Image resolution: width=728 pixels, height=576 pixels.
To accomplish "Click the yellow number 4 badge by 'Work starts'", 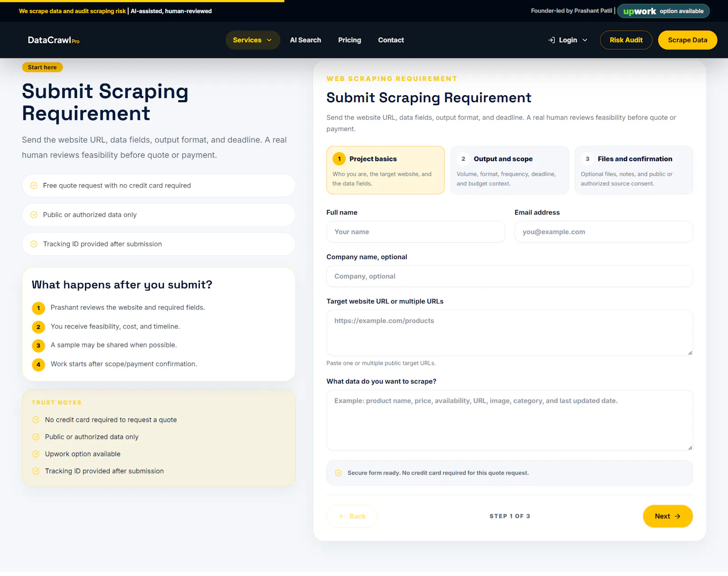I will [38, 365].
